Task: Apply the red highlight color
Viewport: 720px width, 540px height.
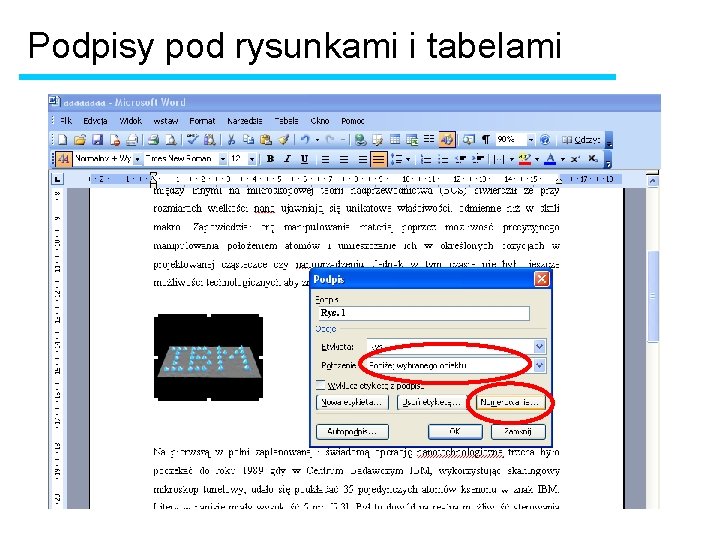Action: 524,159
